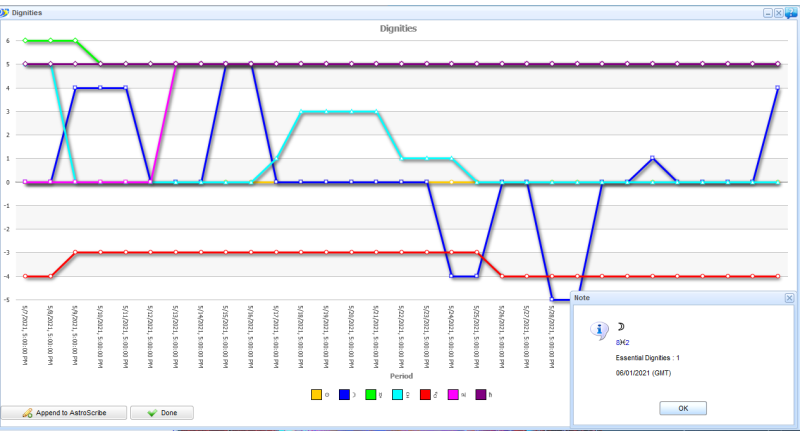Image resolution: width=800 pixels, height=431 pixels.
Task: Click the Done button with green checkmark
Action: tap(160, 412)
